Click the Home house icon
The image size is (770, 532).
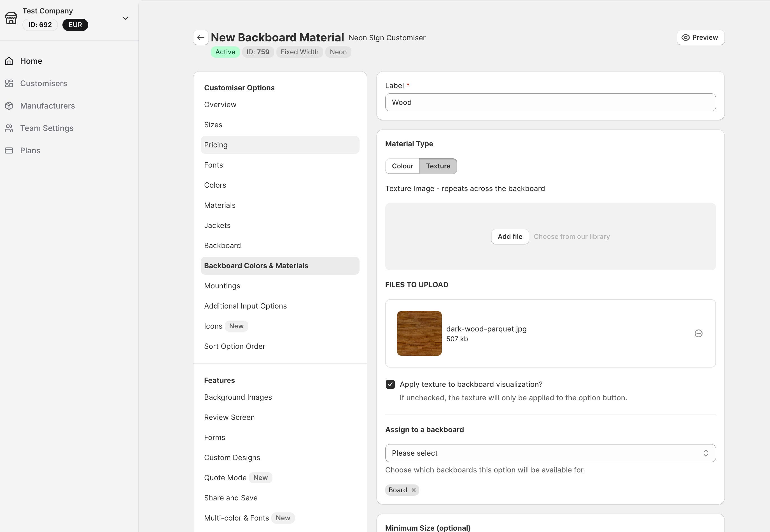click(x=9, y=61)
